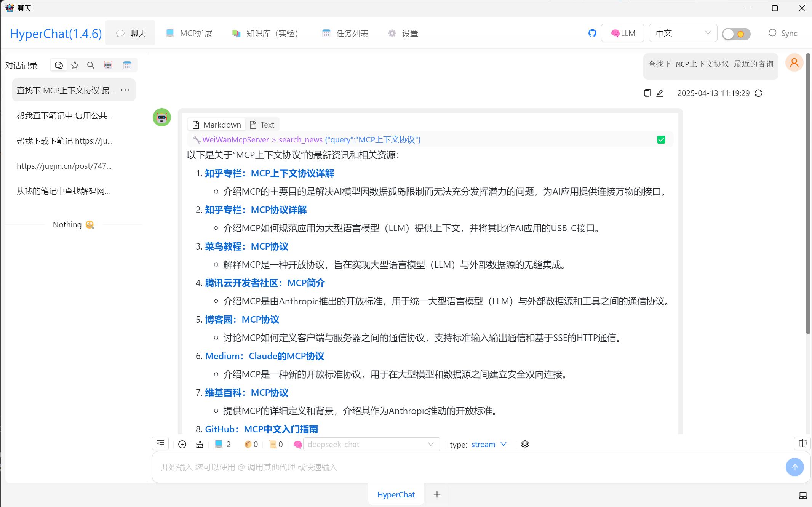The height and width of the screenshot is (507, 812).
Task: Click the chat history bubble icon
Action: (59, 65)
